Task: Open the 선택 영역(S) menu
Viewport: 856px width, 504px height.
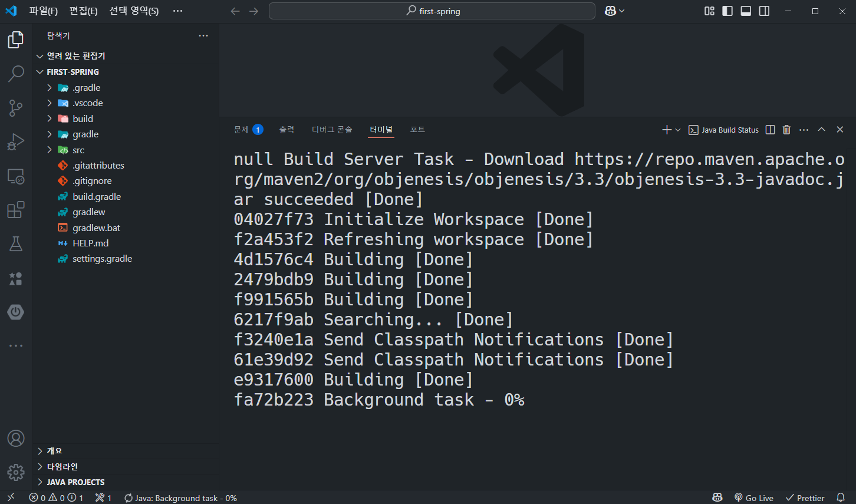Action: pos(134,11)
